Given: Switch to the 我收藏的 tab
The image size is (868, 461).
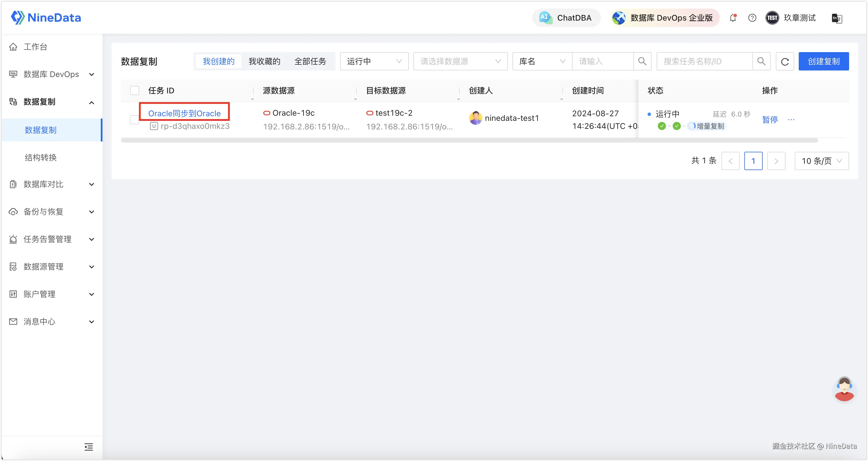Looking at the screenshot, I should pos(264,61).
